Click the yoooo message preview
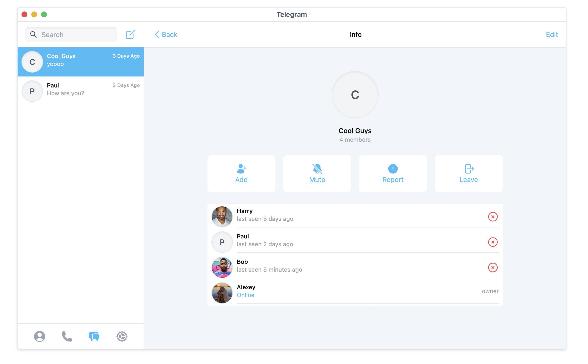Image resolution: width=588 pixels, height=364 pixels. coord(55,64)
